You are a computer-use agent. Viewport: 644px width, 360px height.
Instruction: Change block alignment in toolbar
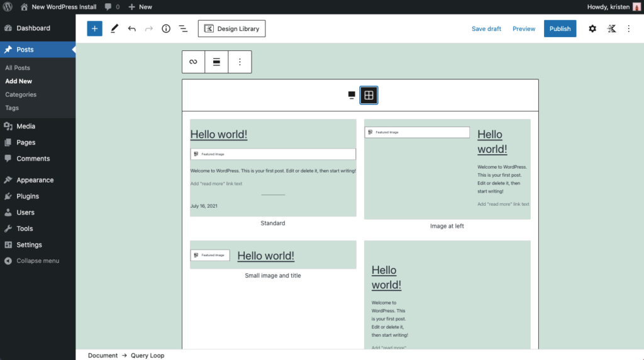[x=216, y=62]
